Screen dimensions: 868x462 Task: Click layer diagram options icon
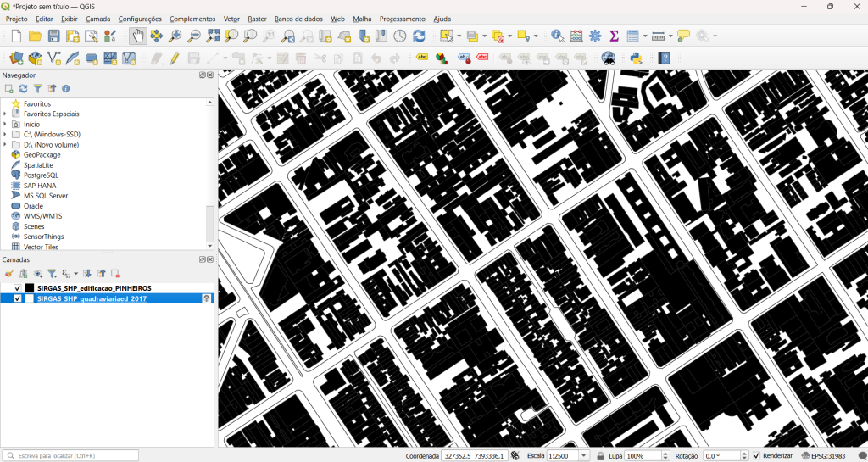pos(441,58)
